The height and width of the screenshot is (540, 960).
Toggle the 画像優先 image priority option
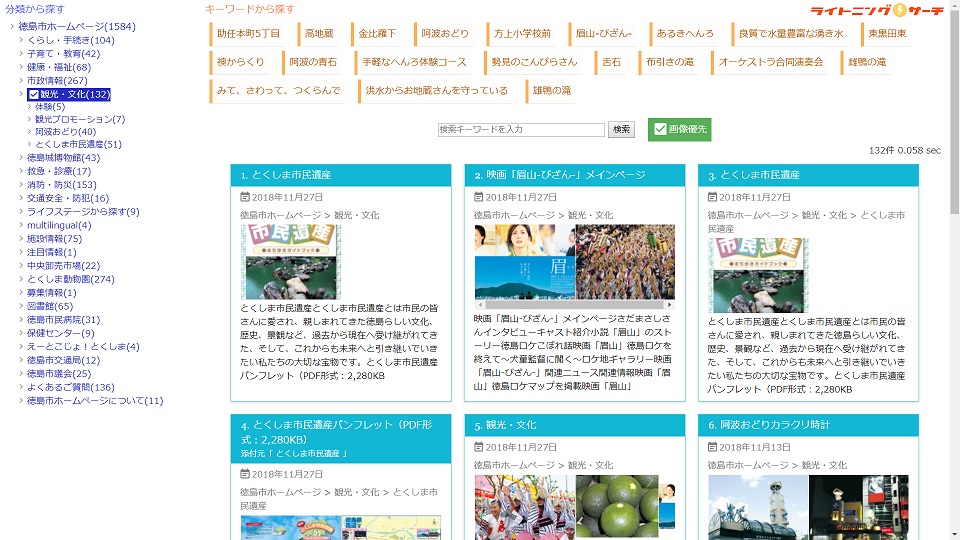[x=679, y=129]
